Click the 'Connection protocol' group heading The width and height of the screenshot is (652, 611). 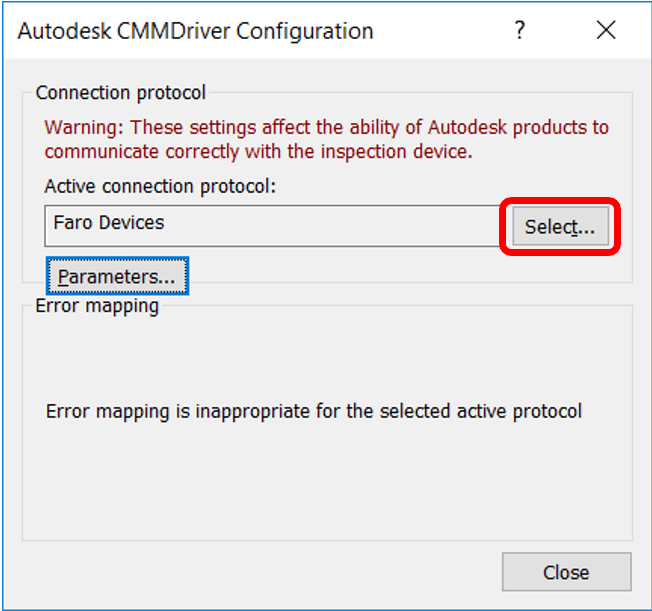120,93
